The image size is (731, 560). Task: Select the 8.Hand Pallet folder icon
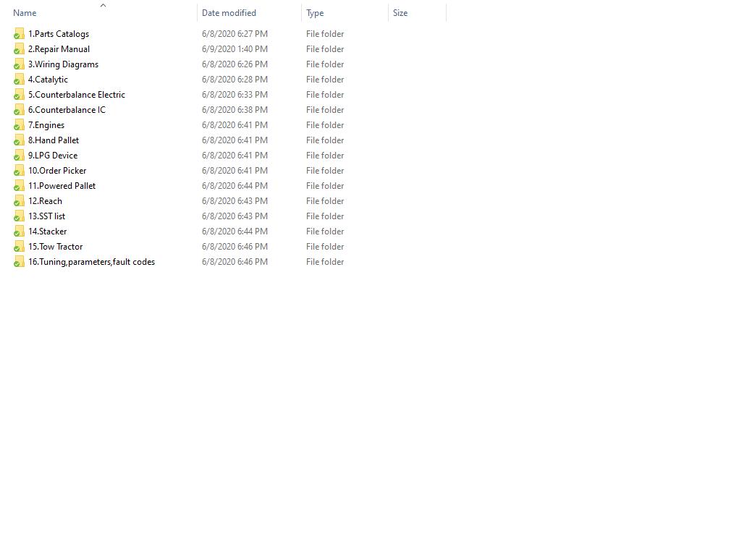coord(19,140)
